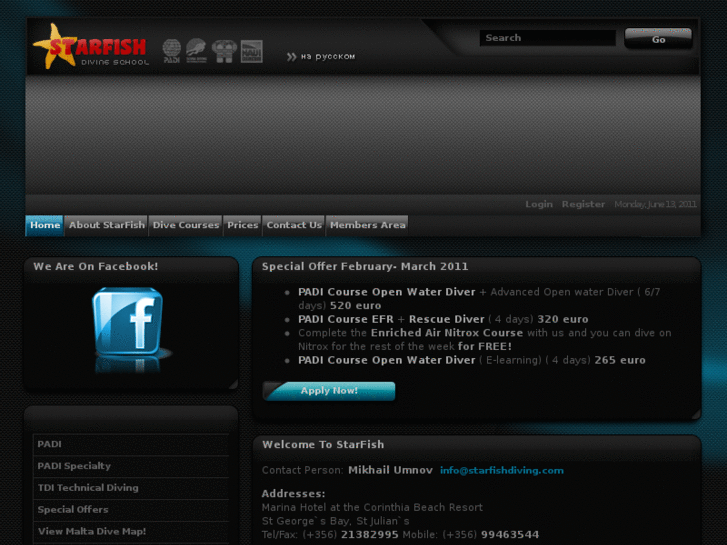727x545 pixels.
Task: Open the Prices menu item
Action: tap(242, 225)
